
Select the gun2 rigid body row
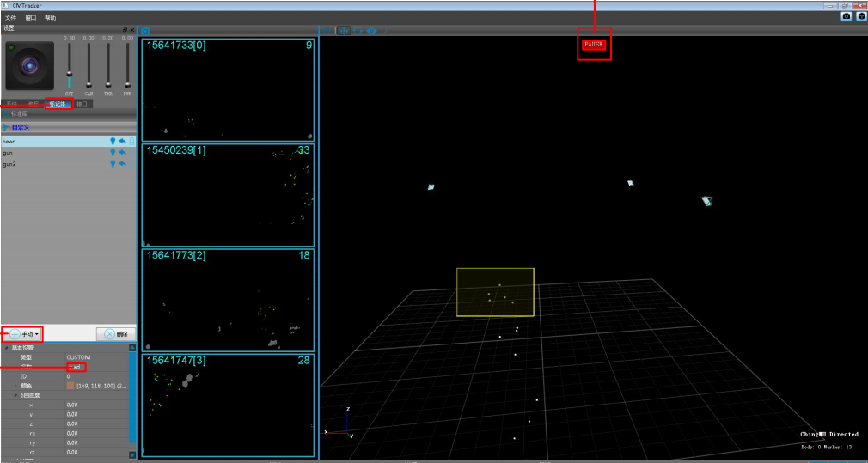tap(68, 164)
